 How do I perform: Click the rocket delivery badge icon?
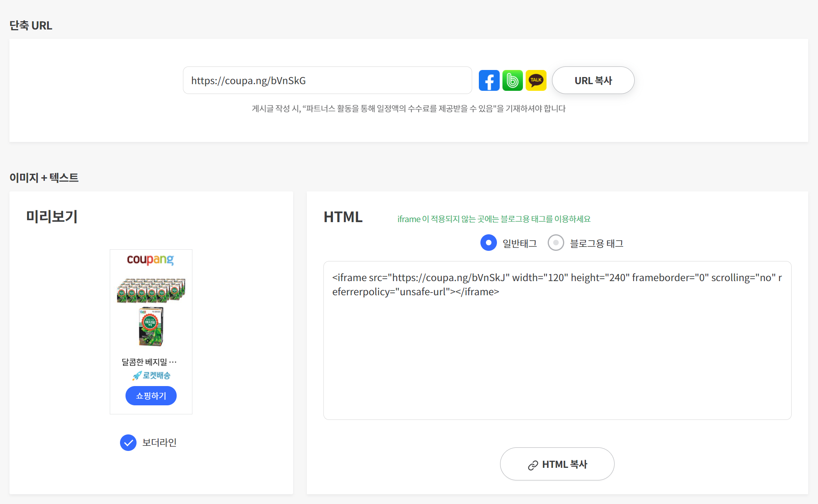tap(137, 376)
